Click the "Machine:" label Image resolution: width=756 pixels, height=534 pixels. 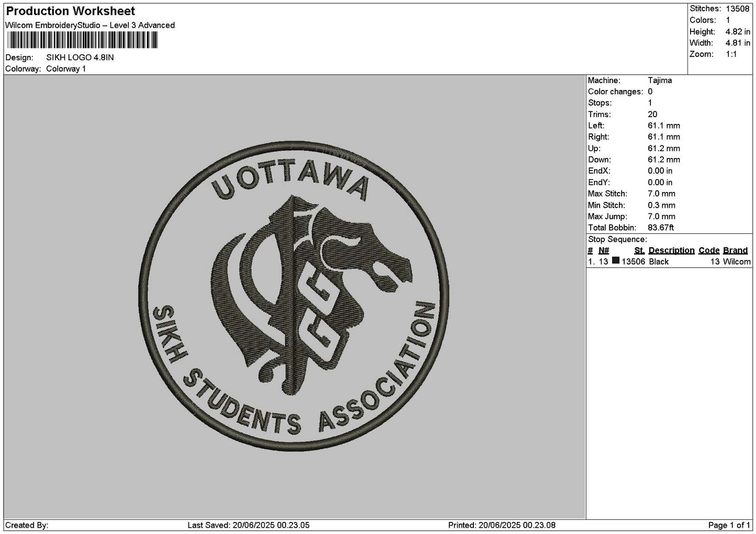[x=604, y=81]
